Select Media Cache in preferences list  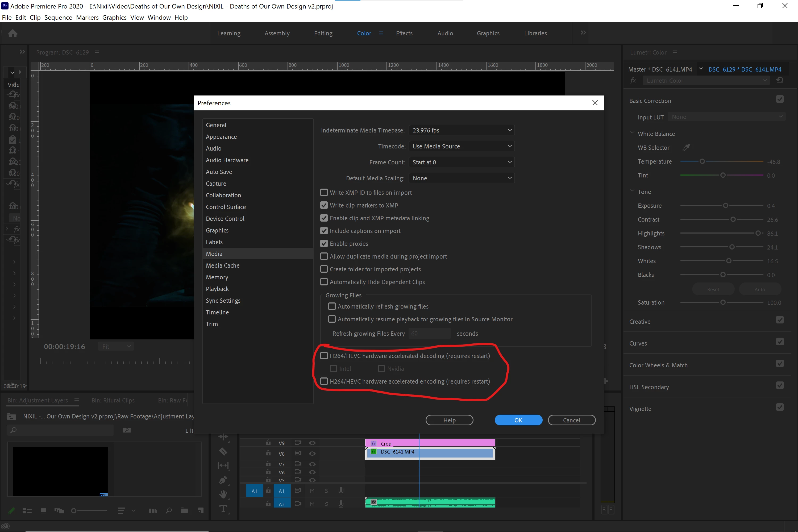(x=223, y=265)
